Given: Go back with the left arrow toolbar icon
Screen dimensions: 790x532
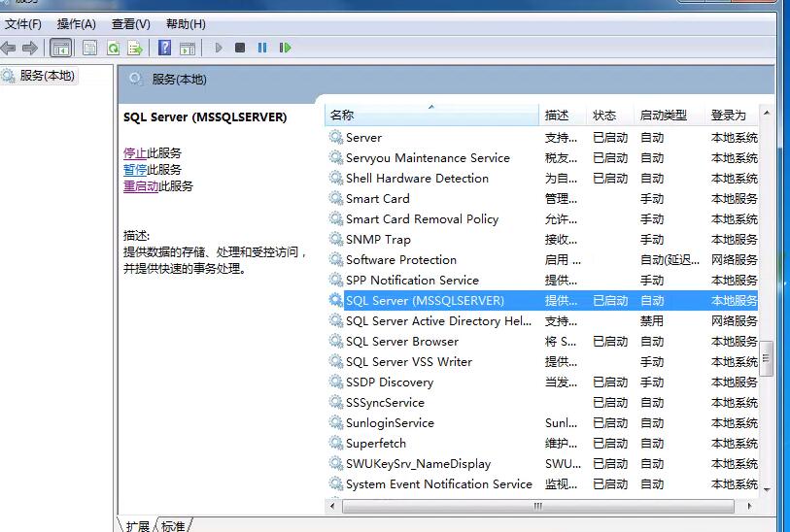Looking at the screenshot, I should [x=8, y=49].
